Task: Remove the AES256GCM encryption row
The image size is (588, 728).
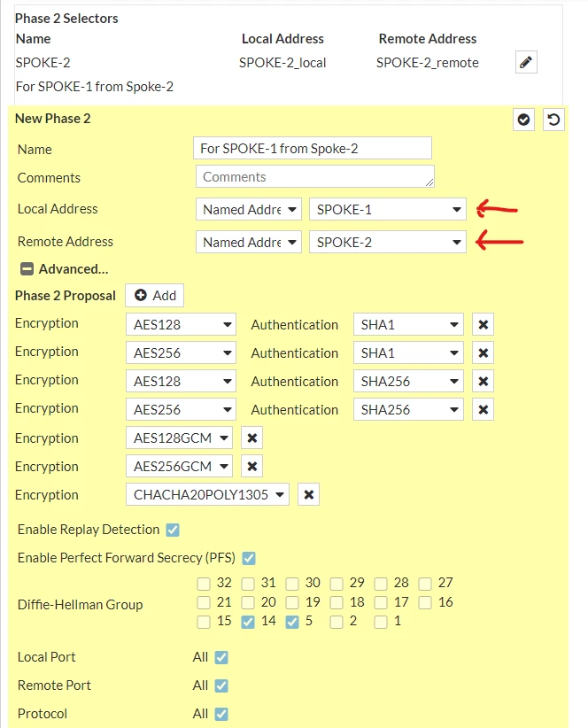Action: click(252, 466)
